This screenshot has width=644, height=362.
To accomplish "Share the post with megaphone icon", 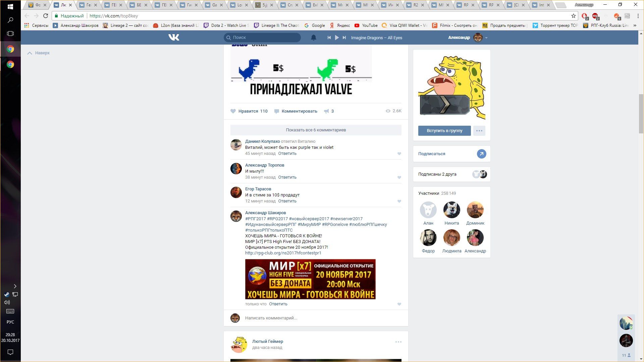I will (326, 111).
